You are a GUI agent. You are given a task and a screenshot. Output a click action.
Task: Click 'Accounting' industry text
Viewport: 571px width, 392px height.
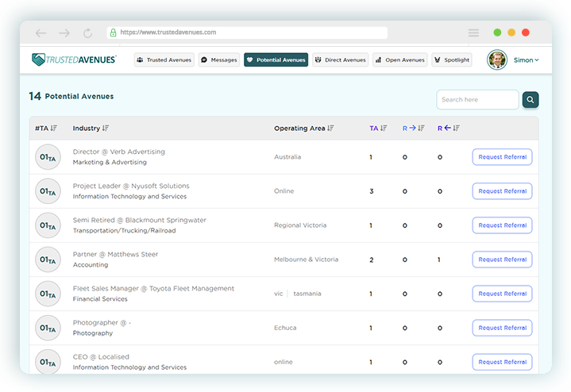[91, 265]
